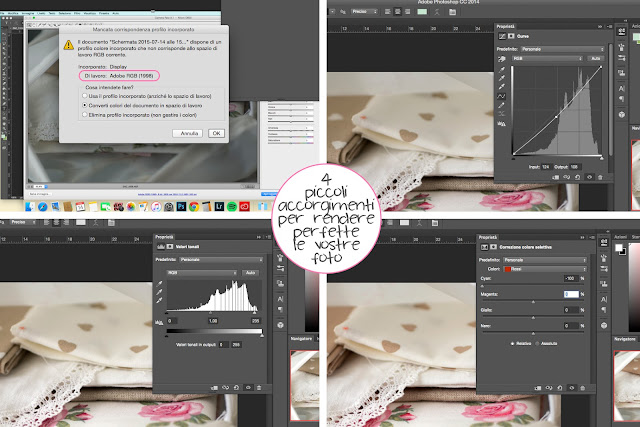The height and width of the screenshot is (427, 640).
Task: Click trash icon in selective color panel footer
Action: click(582, 388)
